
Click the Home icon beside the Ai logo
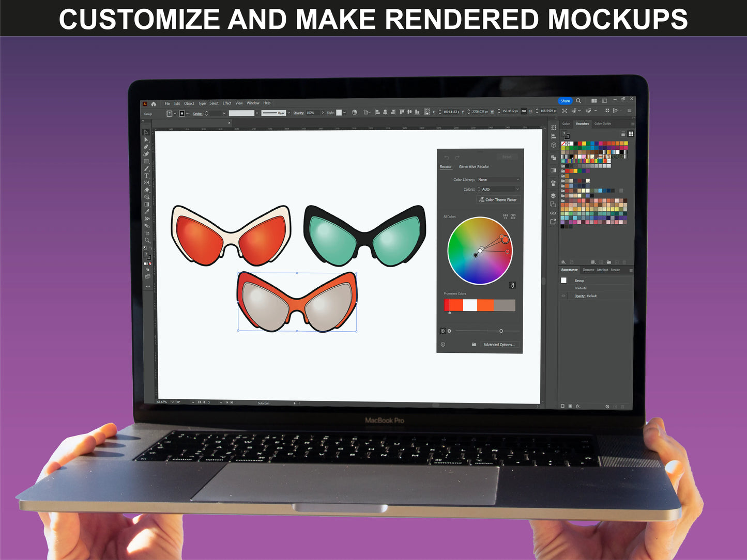click(154, 104)
